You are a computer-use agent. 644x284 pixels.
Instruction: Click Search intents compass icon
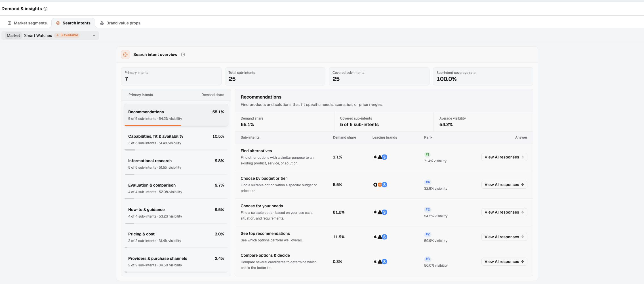pyautogui.click(x=58, y=23)
